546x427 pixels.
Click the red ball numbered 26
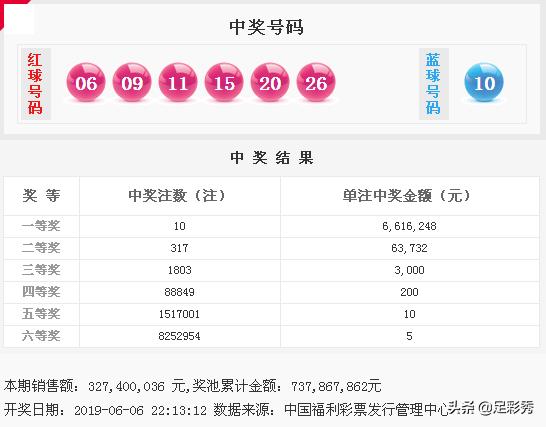click(x=316, y=82)
